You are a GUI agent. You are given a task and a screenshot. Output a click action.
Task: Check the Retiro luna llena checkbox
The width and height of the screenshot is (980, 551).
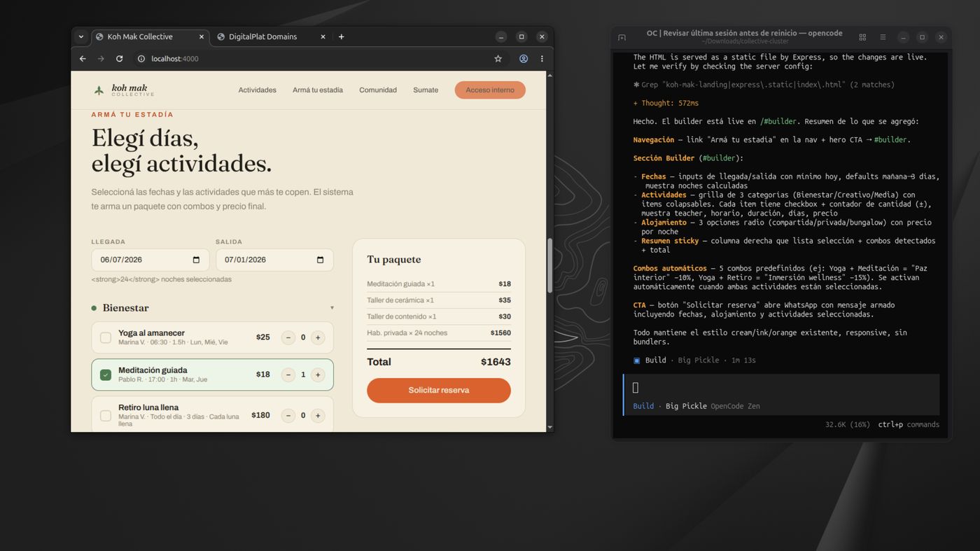(x=106, y=415)
